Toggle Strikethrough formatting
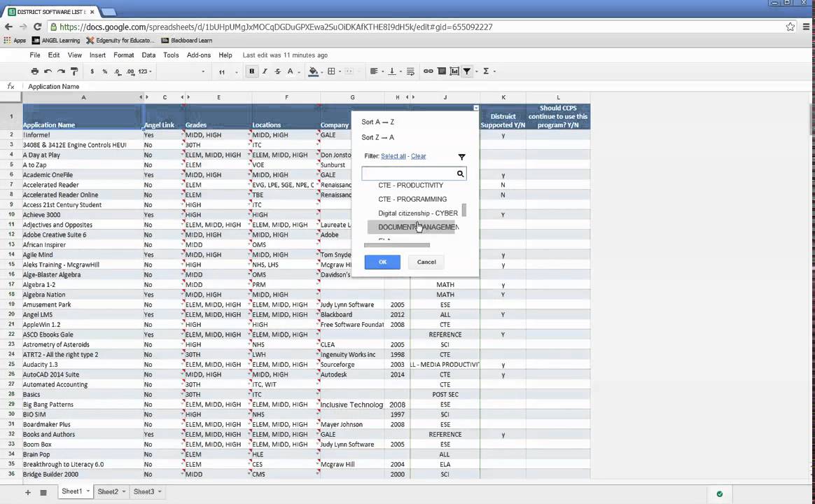This screenshot has height=504, width=815. tap(277, 71)
